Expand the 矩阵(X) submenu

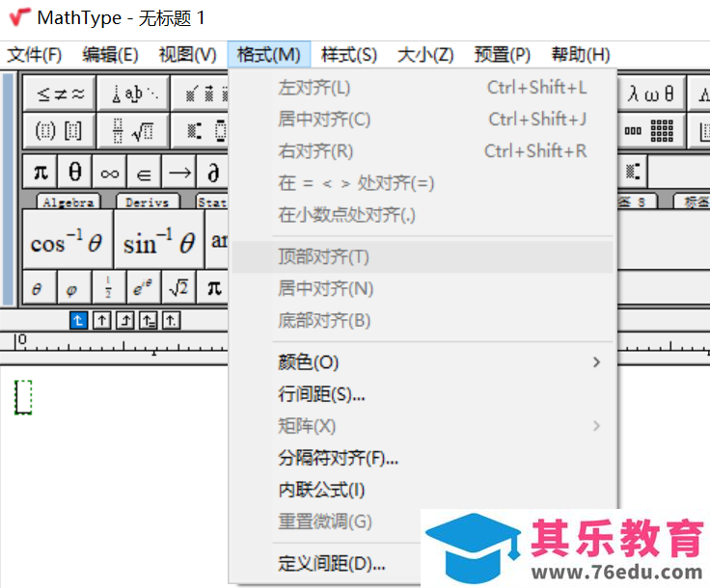(423, 426)
